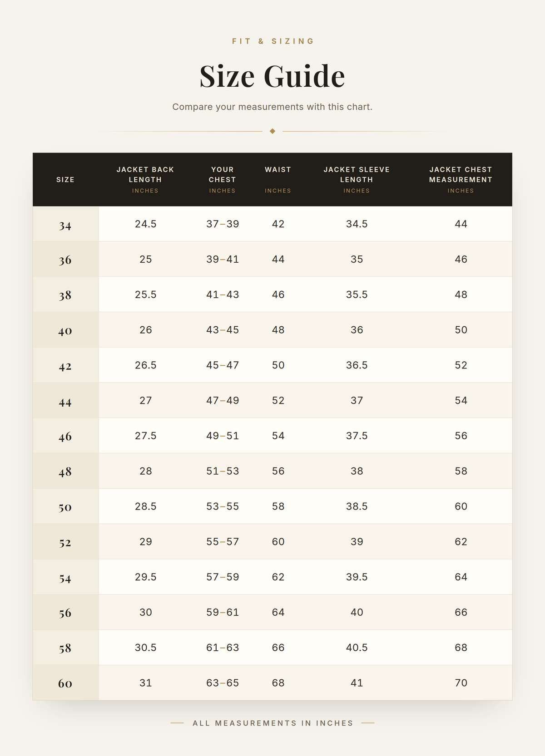This screenshot has height=756, width=545.
Task: Click the Jacket Back Length header
Action: (145, 180)
